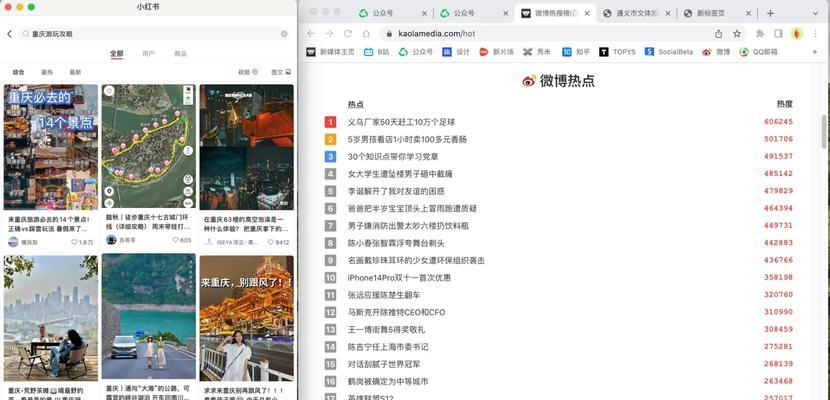Viewport: 830px width, 400px height.
Task: Open the 新片场 bookmark
Action: (x=497, y=52)
